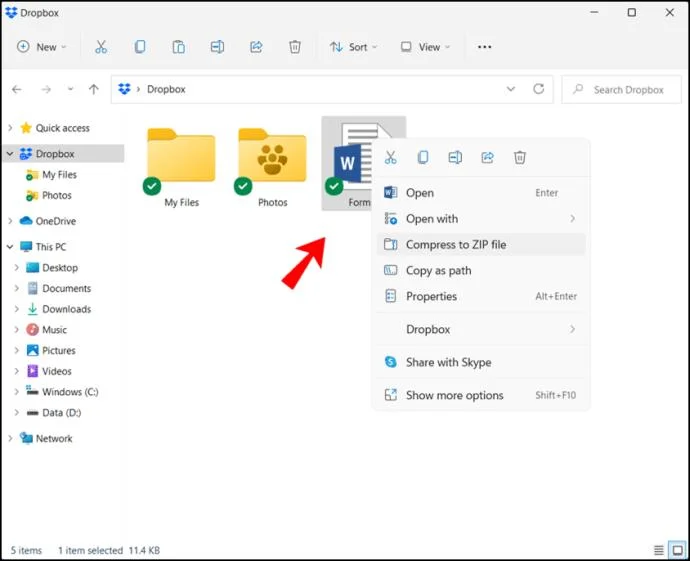Open recent locations dropdown chevron
Screen dimensions: 690x561
tap(70, 89)
